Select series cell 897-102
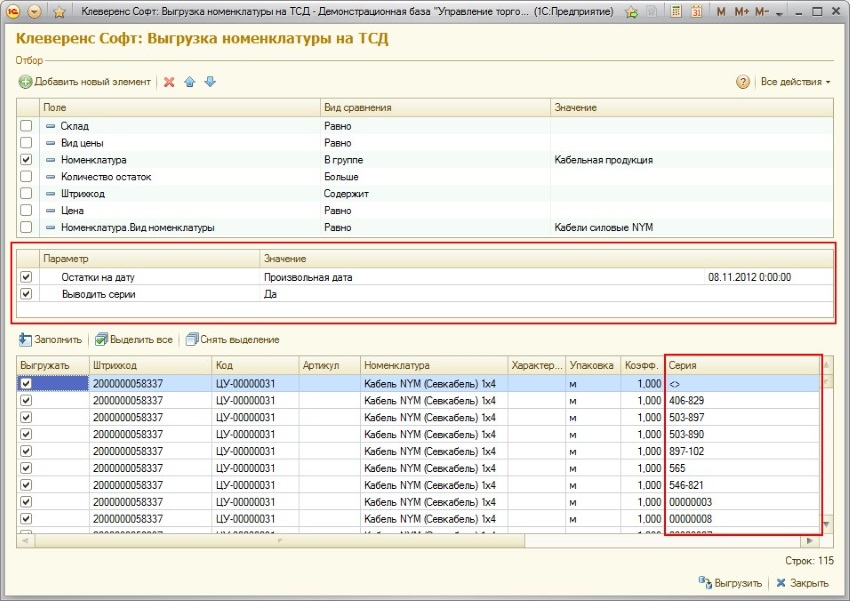This screenshot has width=850, height=601. (742, 451)
